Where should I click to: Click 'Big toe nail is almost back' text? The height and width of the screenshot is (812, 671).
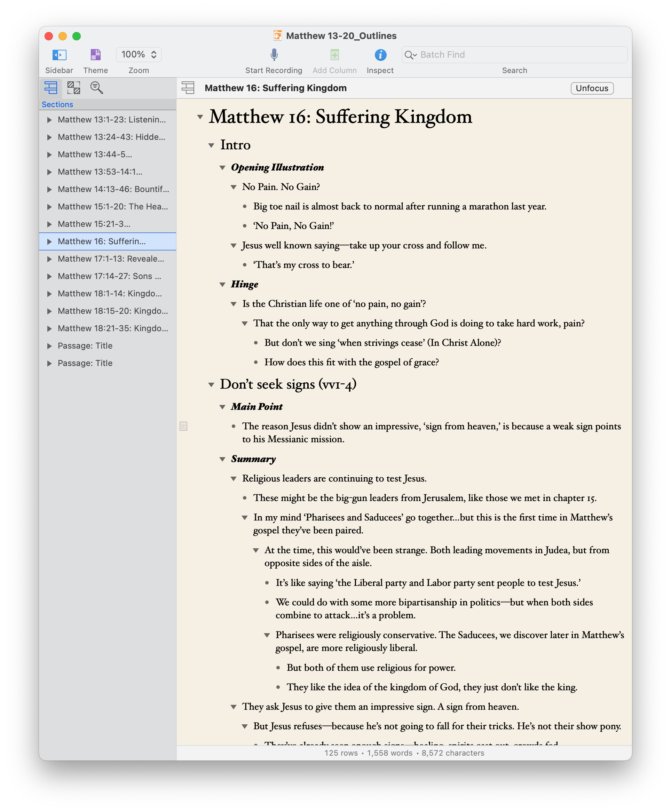coord(400,206)
